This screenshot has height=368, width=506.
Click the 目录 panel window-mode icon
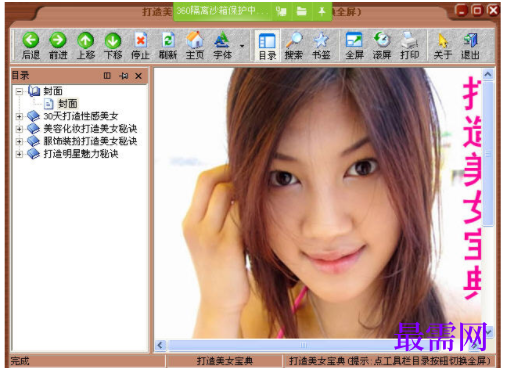tap(107, 76)
